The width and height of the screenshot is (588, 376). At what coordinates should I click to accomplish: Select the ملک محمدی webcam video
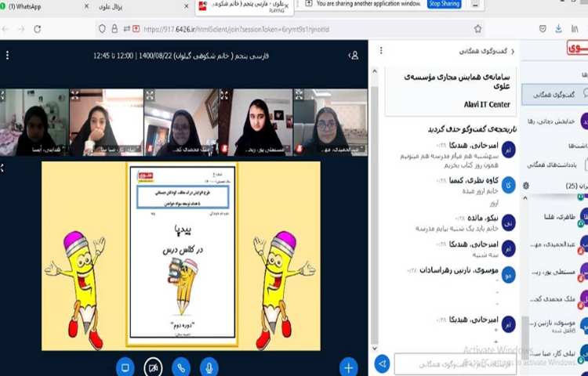pyautogui.click(x=181, y=122)
